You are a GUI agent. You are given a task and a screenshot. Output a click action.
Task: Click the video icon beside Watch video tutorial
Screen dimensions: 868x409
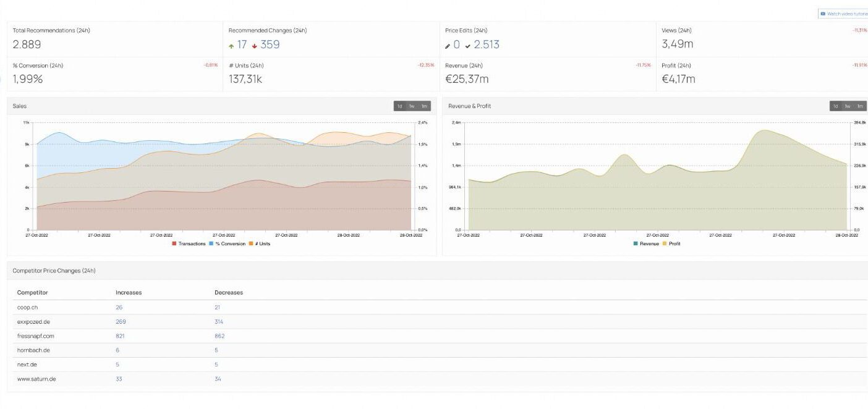(823, 14)
